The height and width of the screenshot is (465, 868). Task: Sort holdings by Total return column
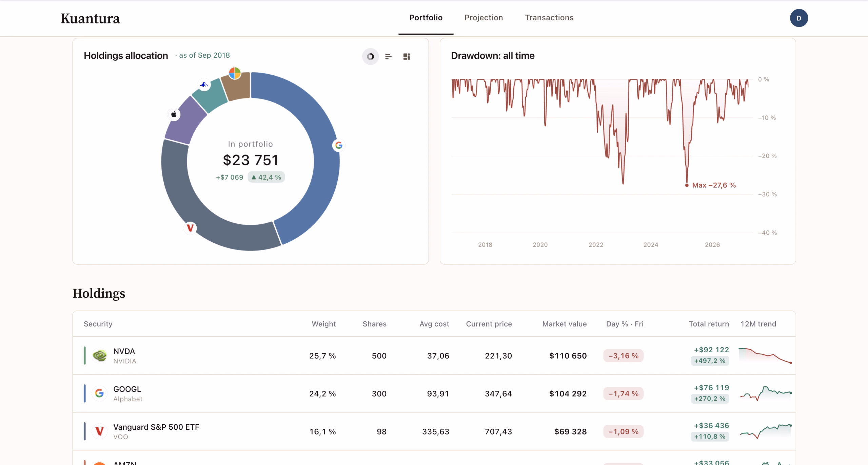tap(709, 324)
